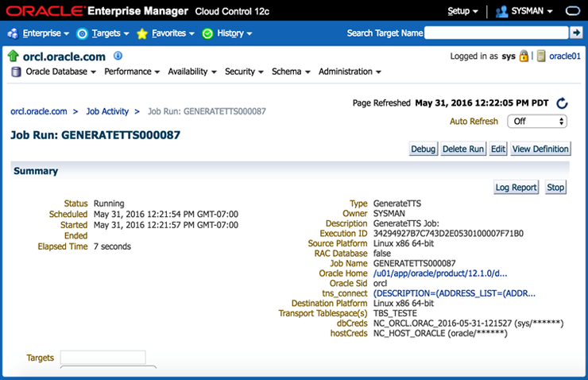588x380 pixels.
Task: Click the dbCreds NC_ORCL.ORAC value
Action: point(468,324)
